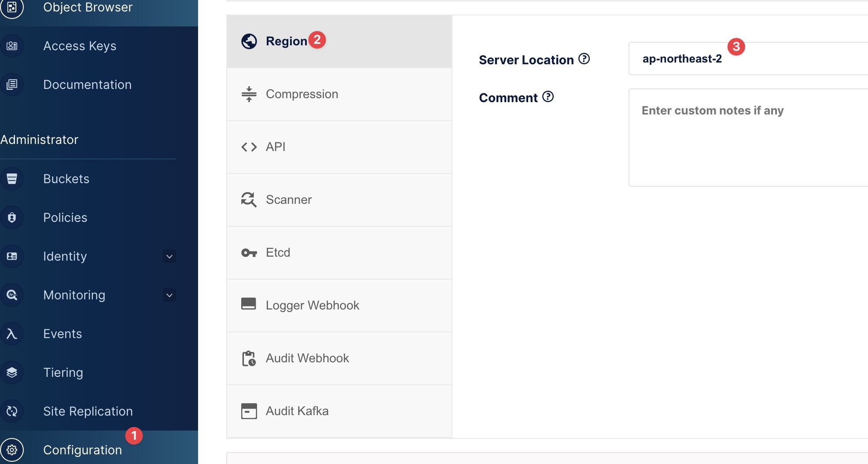868x464 pixels.
Task: Click the Buckets icon in sidebar
Action: point(12,179)
